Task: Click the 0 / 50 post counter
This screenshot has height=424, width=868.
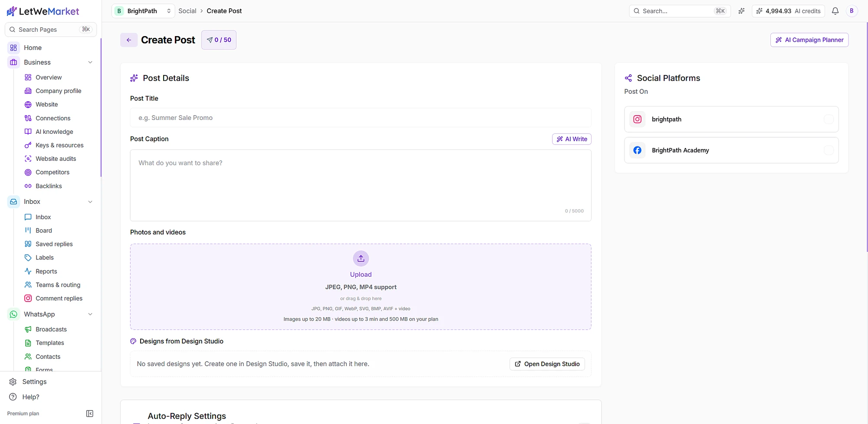Action: coord(219,40)
